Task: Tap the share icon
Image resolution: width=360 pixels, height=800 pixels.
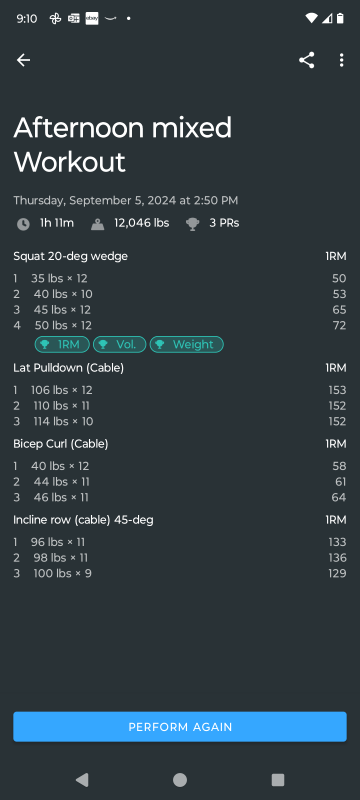Action: pos(306,60)
